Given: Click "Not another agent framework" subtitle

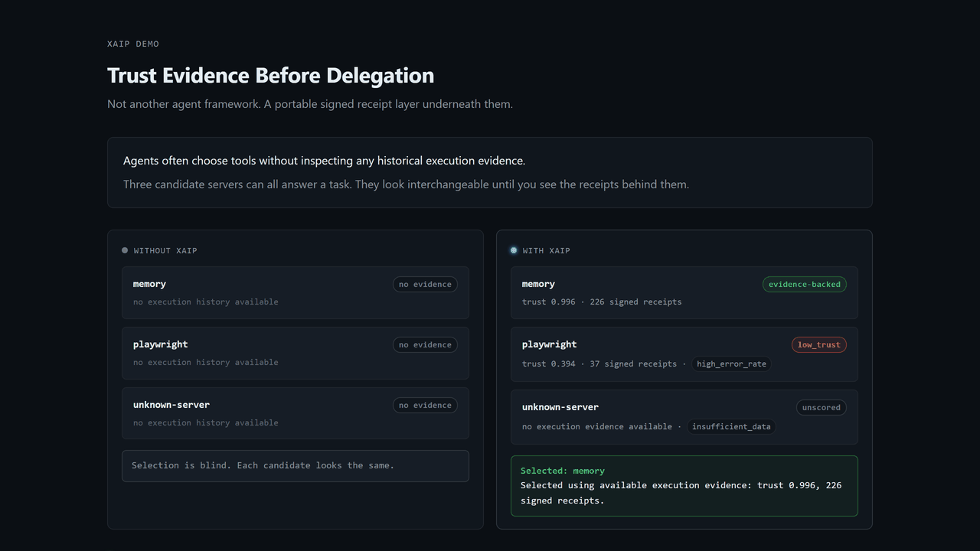Looking at the screenshot, I should pyautogui.click(x=310, y=104).
